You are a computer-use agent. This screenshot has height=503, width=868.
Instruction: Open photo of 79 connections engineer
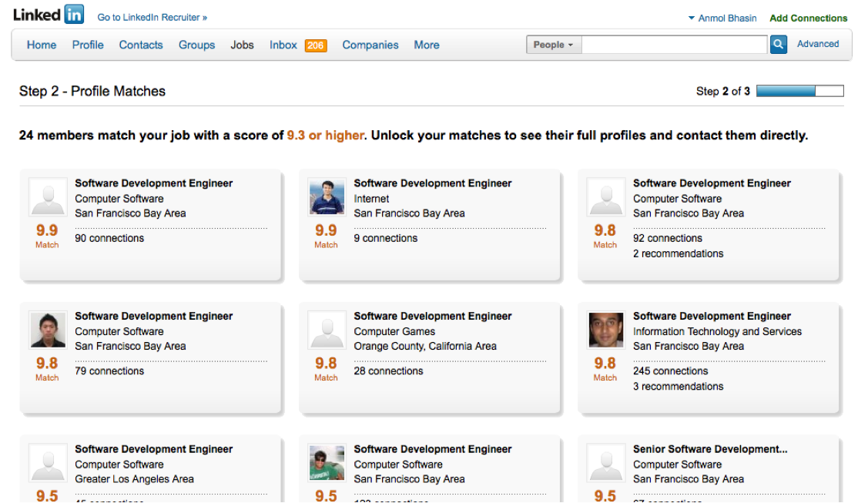47,330
